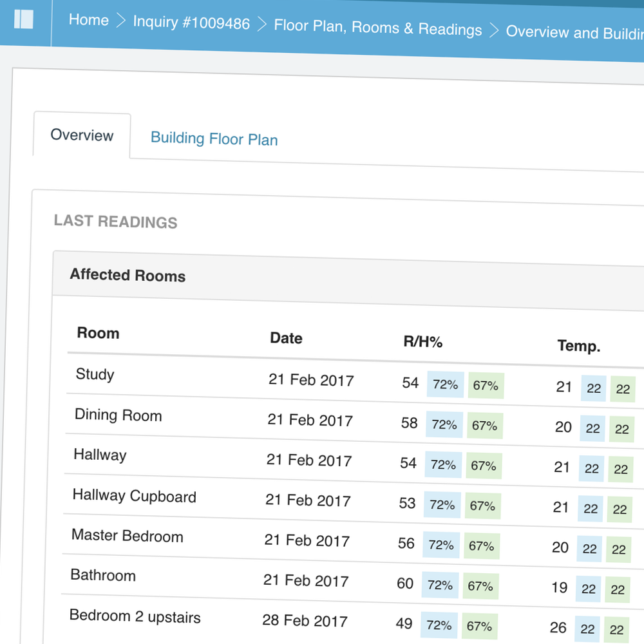Click the 28 Feb 2017 date cell
This screenshot has width=644, height=644.
(305, 621)
